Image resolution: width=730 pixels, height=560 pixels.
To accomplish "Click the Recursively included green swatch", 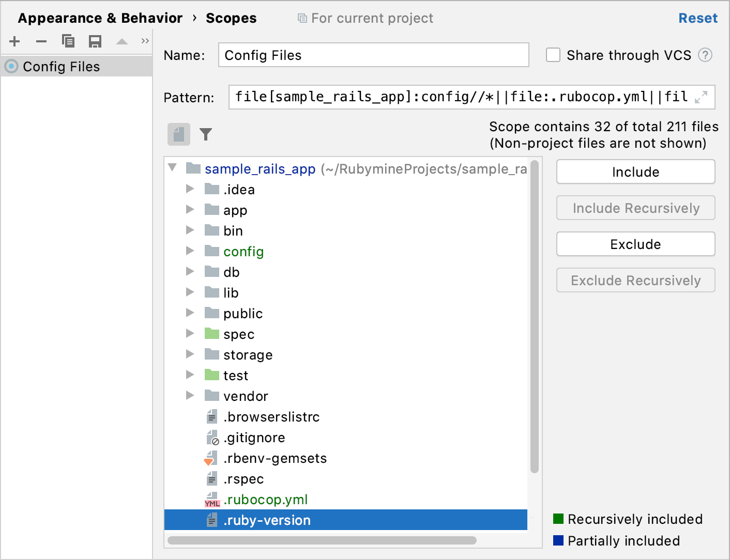I will tap(559, 519).
